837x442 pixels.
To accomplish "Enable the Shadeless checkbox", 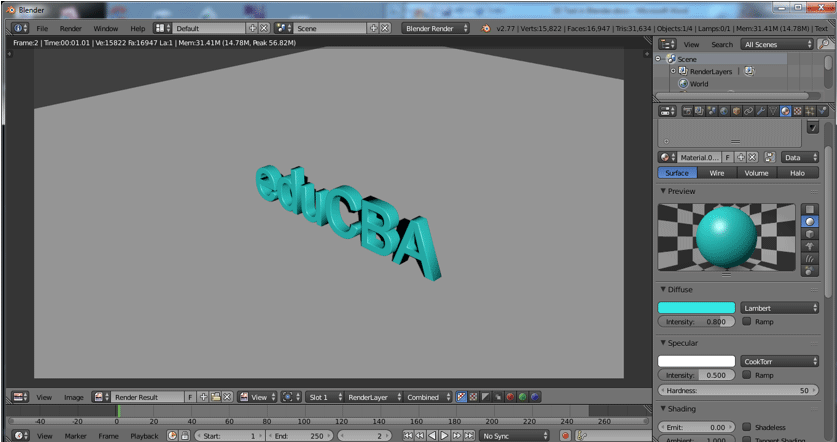I will [x=747, y=427].
